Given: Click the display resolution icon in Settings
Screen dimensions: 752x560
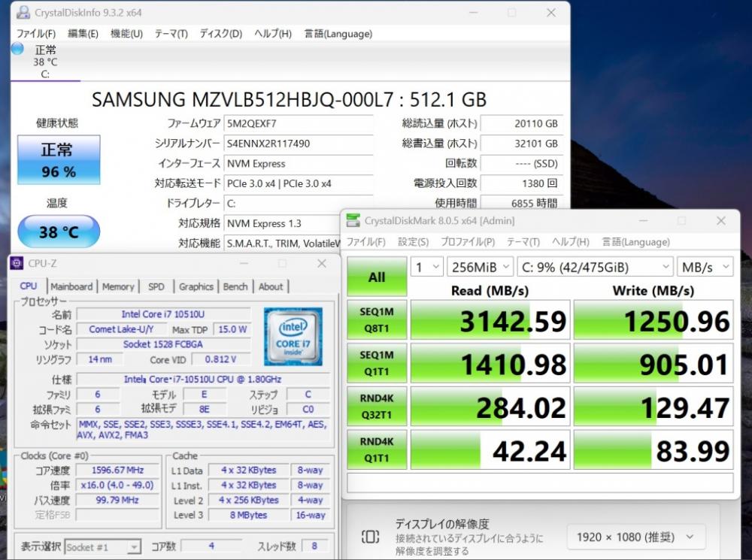Looking at the screenshot, I should pyautogui.click(x=370, y=537).
